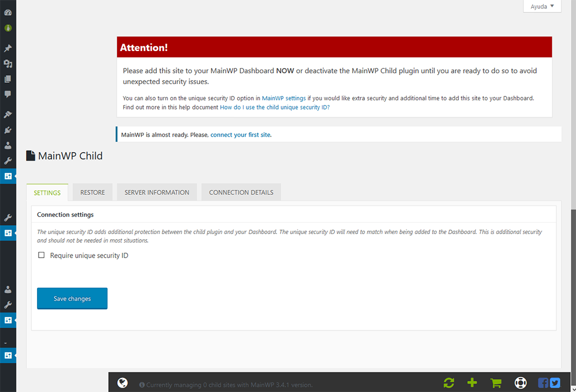Image resolution: width=576 pixels, height=392 pixels.
Task: Click the green plus add-site icon
Action: (472, 383)
